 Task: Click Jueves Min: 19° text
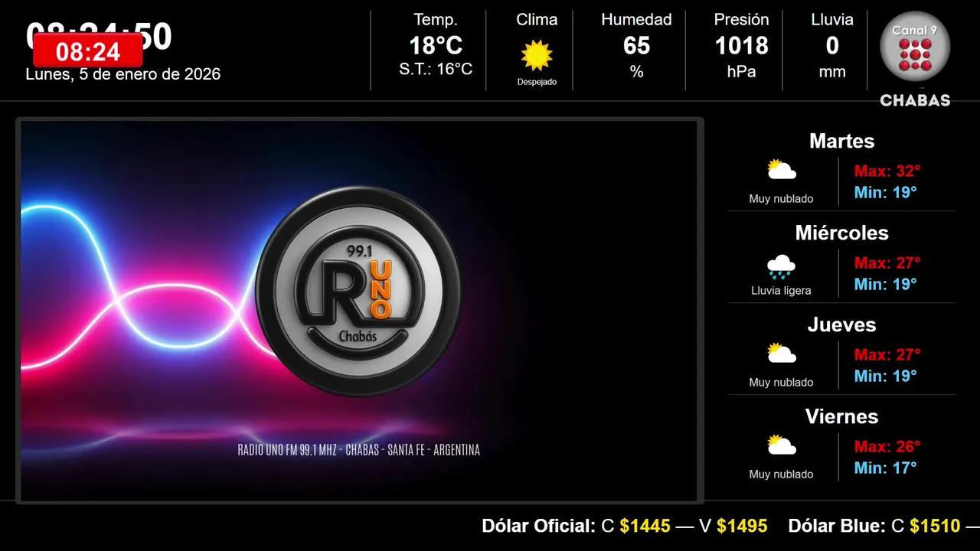pyautogui.click(x=885, y=376)
